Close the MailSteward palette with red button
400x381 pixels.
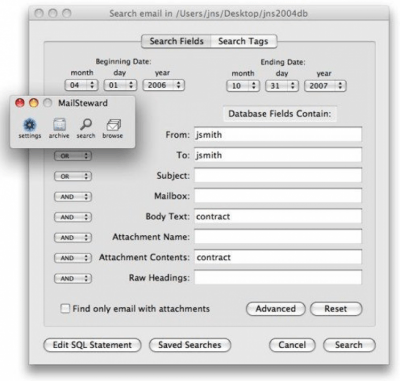tap(20, 103)
